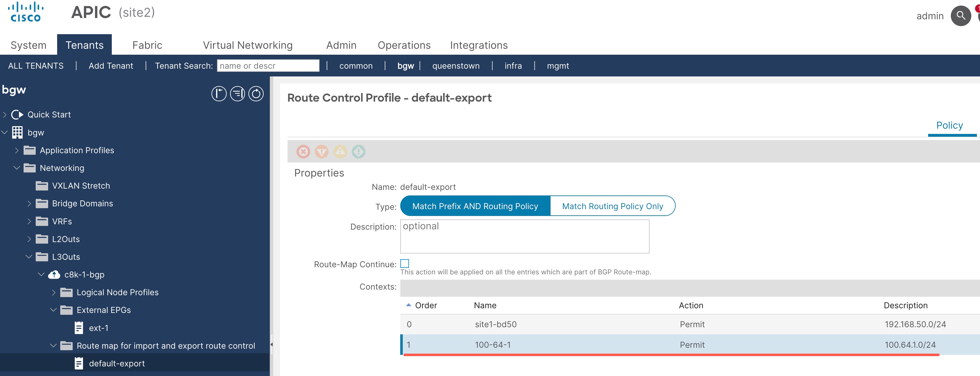The height and width of the screenshot is (376, 980).
Task: Open the Fabric menu
Action: point(147,45)
